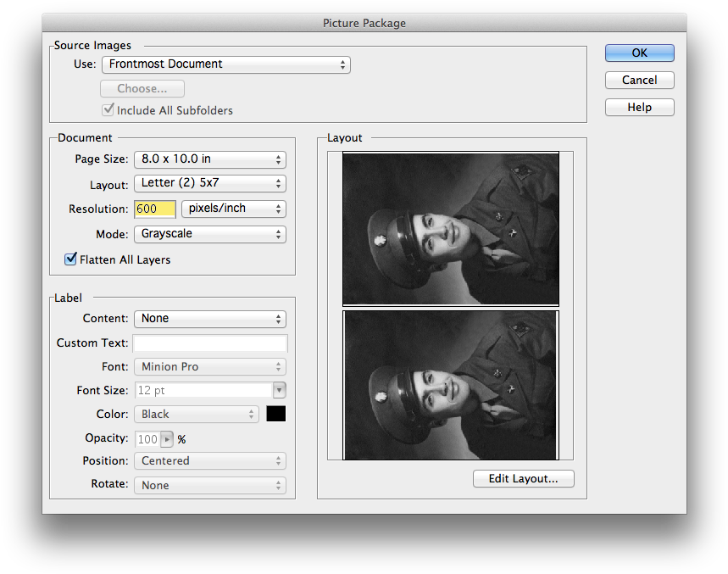This screenshot has height=574, width=728.
Task: Click the Opacity slider arrow
Action: pos(167,439)
